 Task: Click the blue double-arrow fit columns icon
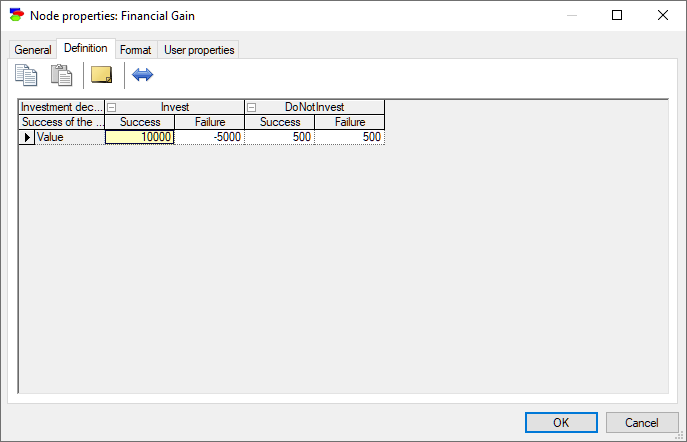142,74
